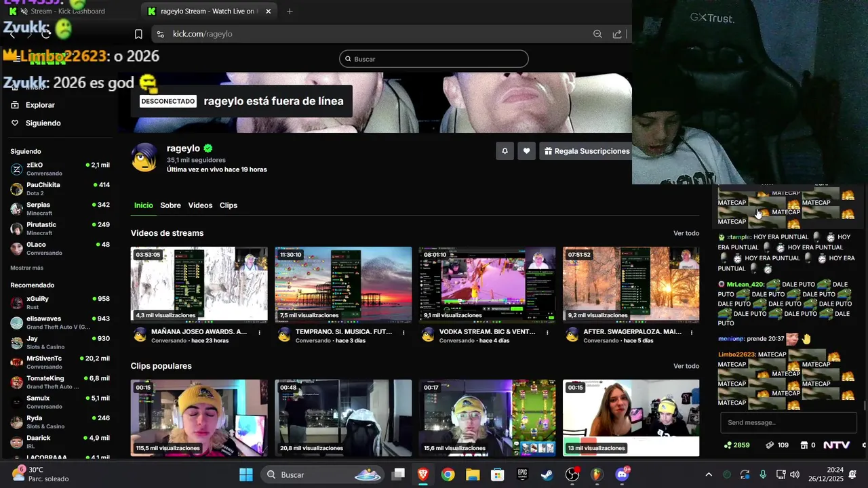This screenshot has height=488, width=868.
Task: Open MrStivenTc recommended channel
Action: pyautogui.click(x=60, y=363)
